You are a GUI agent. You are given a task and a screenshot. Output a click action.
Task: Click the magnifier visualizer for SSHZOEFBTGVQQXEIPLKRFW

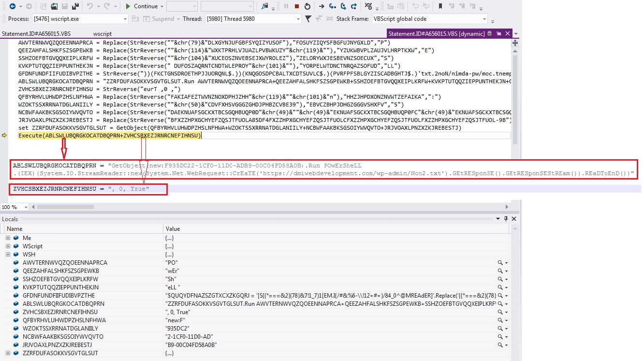pos(500,279)
